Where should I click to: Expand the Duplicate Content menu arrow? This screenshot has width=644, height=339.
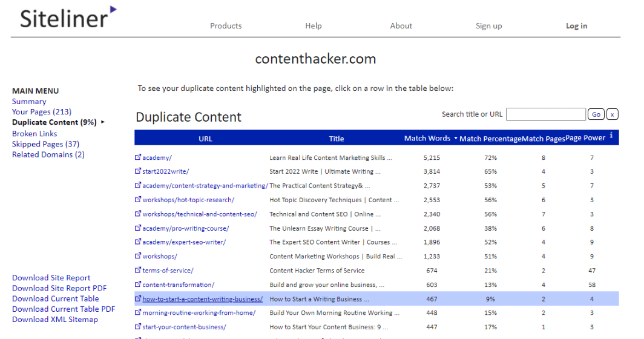tap(103, 122)
